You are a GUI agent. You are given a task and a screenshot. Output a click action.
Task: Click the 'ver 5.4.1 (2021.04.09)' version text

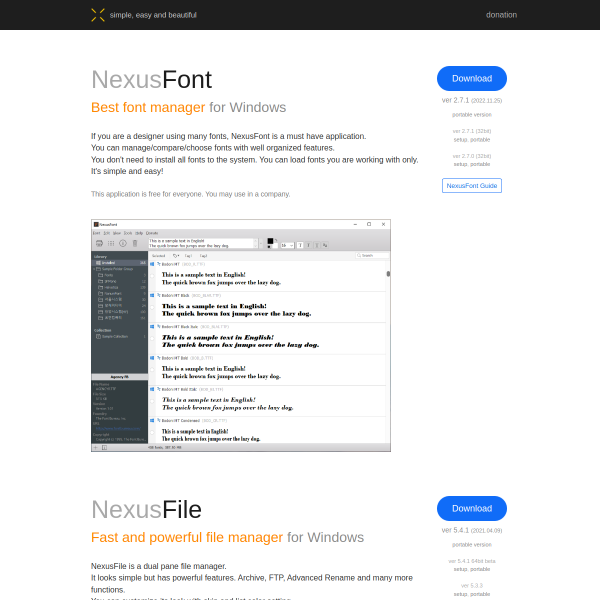tap(472, 530)
